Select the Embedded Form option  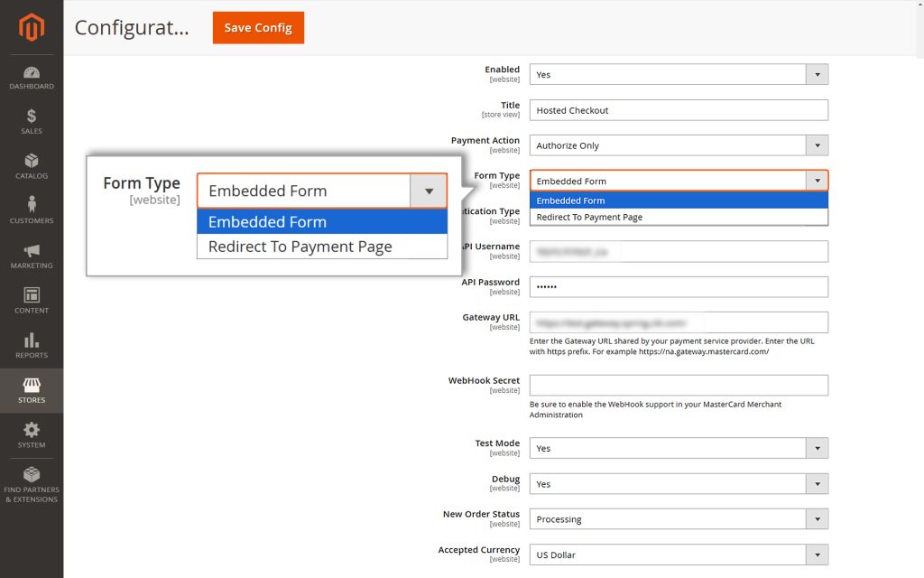pyautogui.click(x=265, y=221)
